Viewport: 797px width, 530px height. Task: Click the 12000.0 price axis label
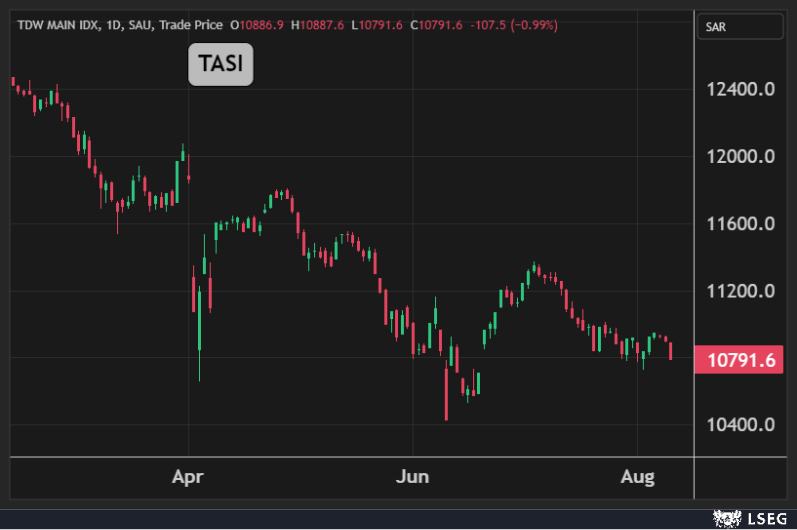tap(741, 157)
